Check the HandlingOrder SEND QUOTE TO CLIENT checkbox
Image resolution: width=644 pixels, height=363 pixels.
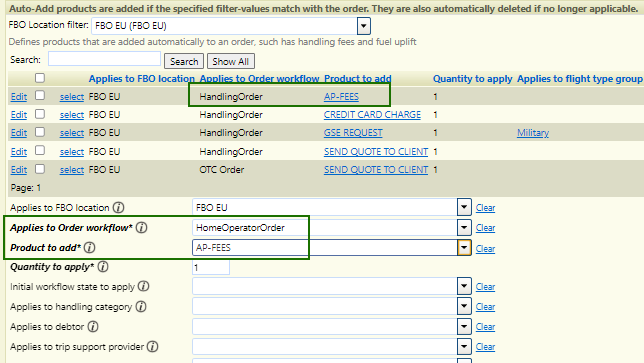coord(40,151)
